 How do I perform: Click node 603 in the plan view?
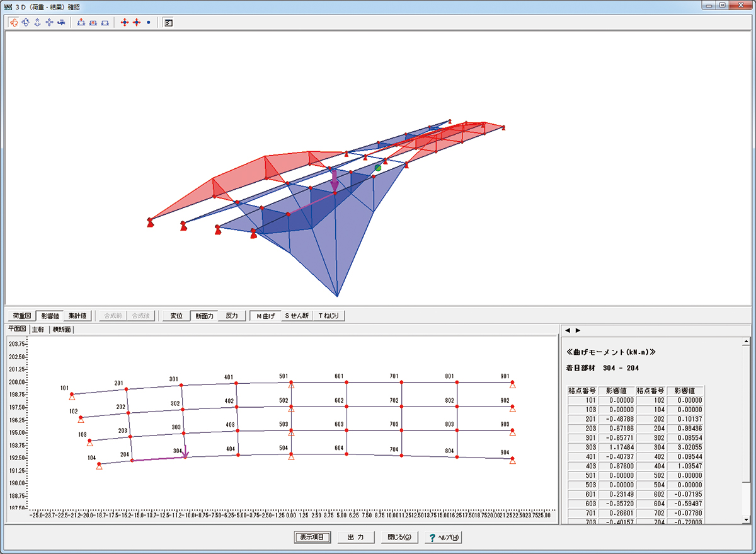click(x=346, y=432)
